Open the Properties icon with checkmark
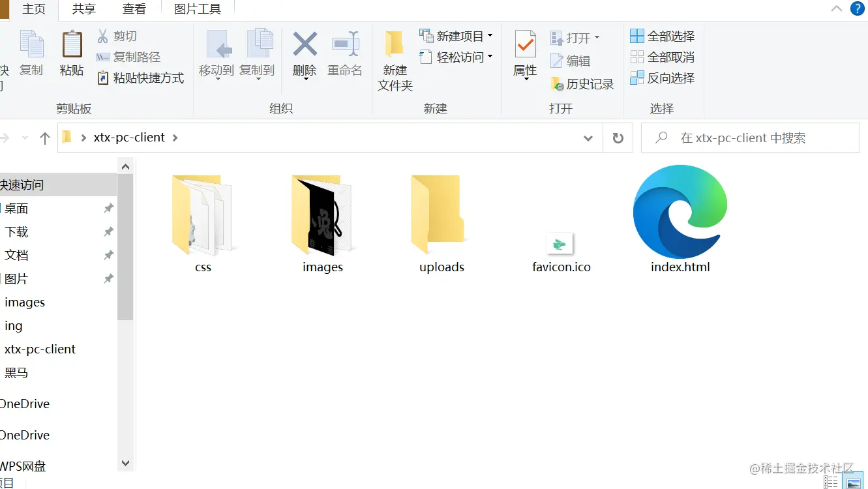Screen dimensions: 868x489 click(x=525, y=45)
